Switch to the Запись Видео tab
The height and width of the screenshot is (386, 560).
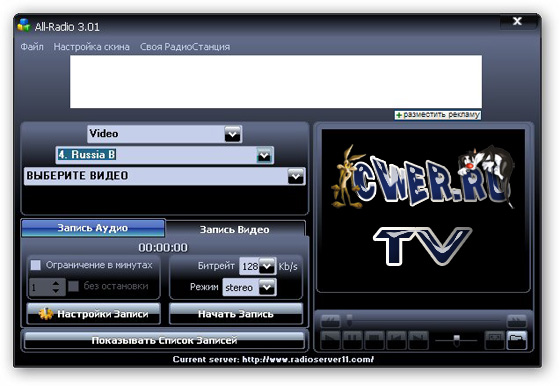(x=234, y=229)
